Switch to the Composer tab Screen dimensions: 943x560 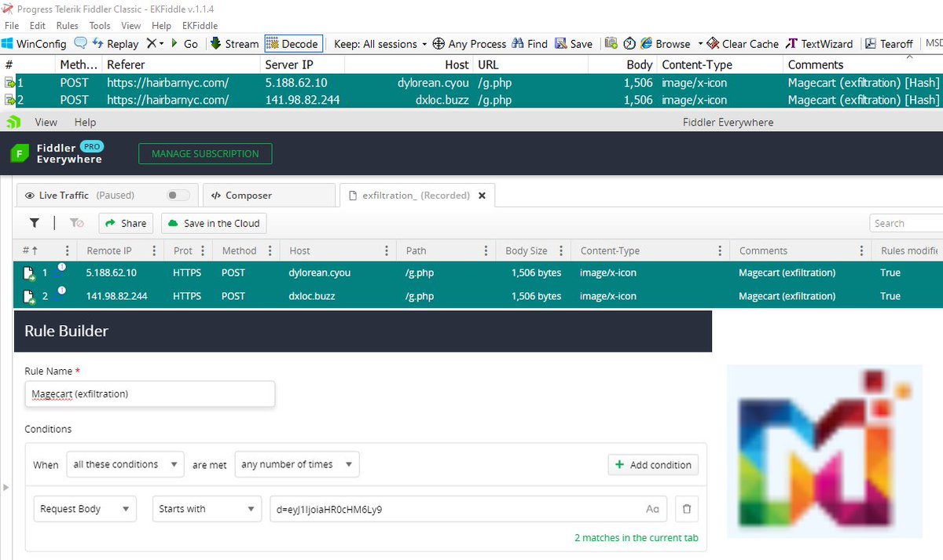pyautogui.click(x=268, y=196)
